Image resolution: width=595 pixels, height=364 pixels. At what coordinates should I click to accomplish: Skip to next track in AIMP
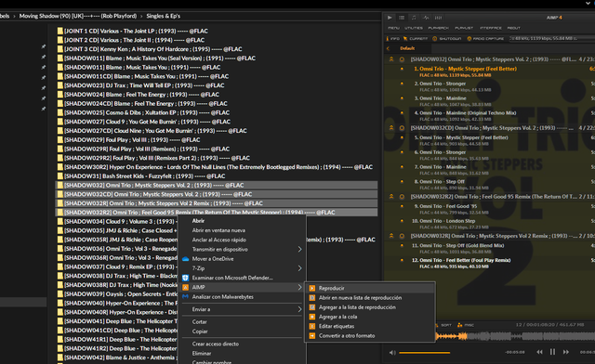pos(566,352)
